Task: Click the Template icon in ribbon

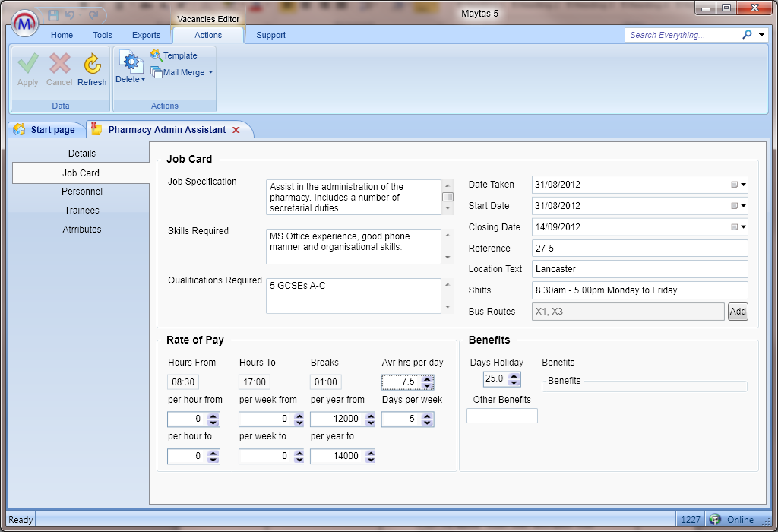Action: pyautogui.click(x=156, y=55)
